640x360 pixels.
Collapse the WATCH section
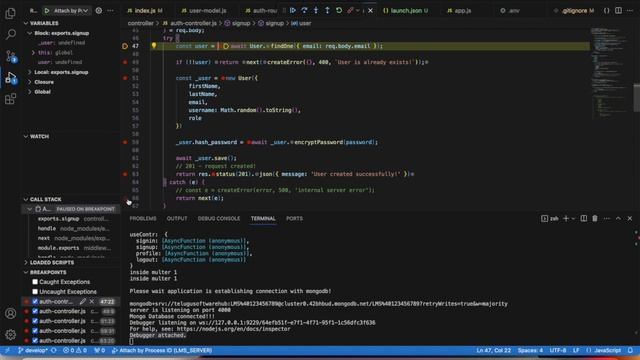point(39,136)
